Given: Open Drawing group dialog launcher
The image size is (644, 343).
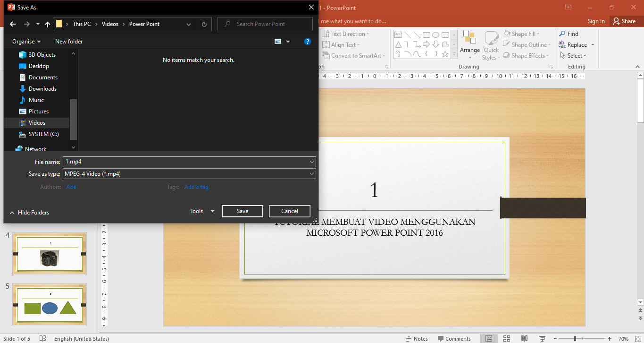Looking at the screenshot, I should tap(551, 67).
